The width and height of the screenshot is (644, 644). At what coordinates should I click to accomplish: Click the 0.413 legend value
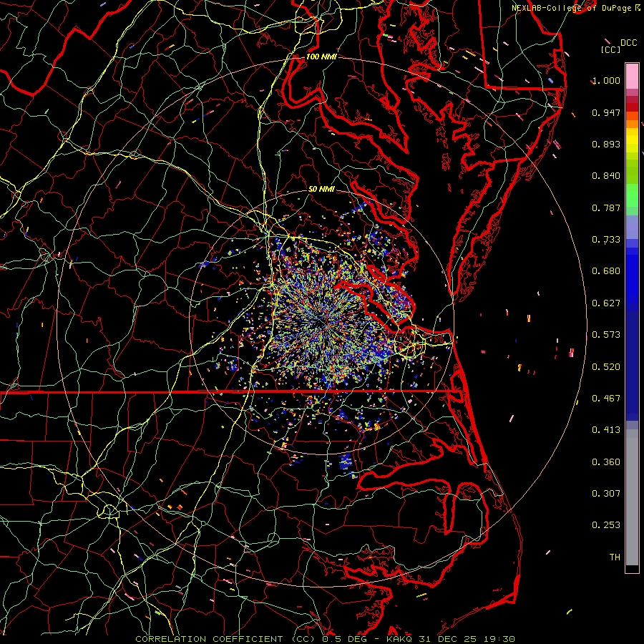(x=606, y=430)
